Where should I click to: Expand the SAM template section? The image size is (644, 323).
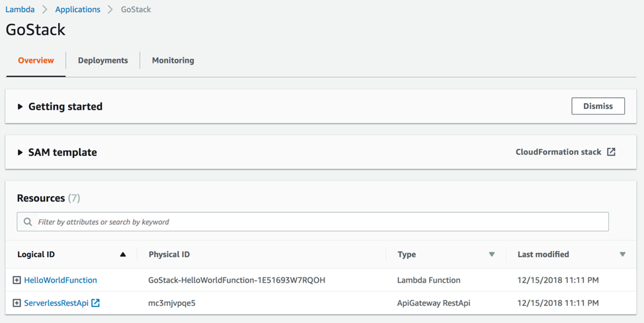point(20,153)
